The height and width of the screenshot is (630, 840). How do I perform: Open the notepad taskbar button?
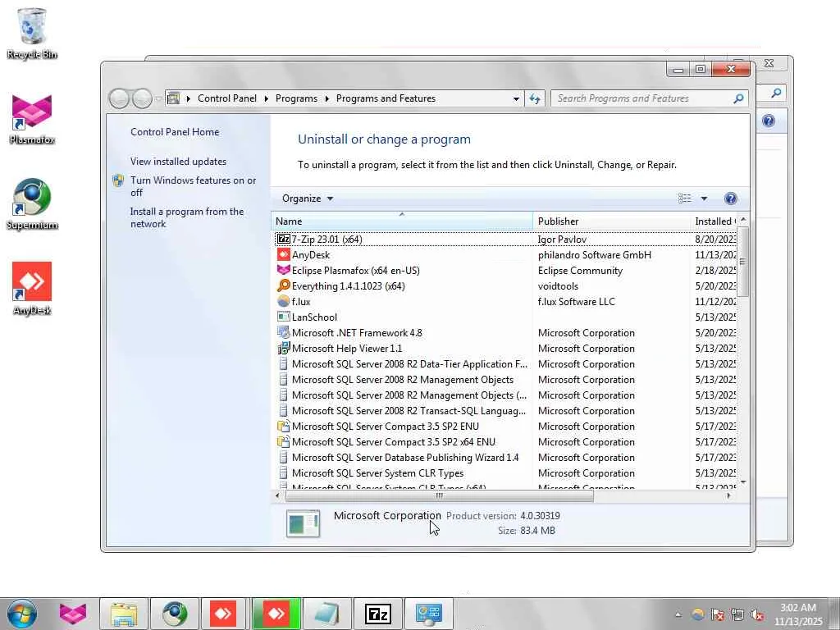click(x=326, y=614)
